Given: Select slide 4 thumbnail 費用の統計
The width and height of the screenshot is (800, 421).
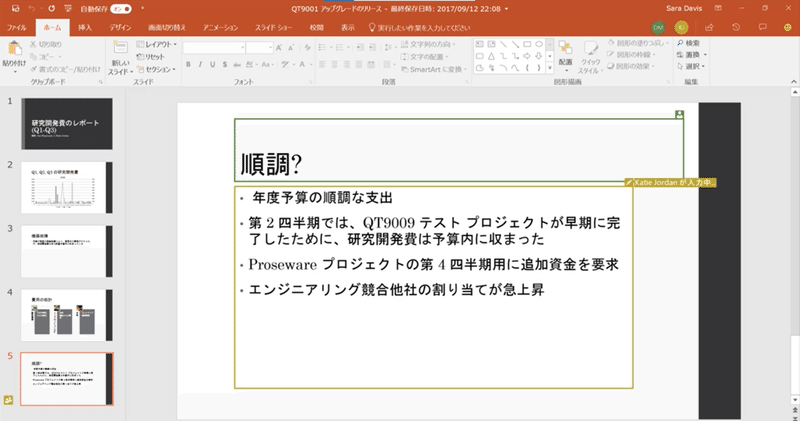Looking at the screenshot, I should pyautogui.click(x=67, y=315).
